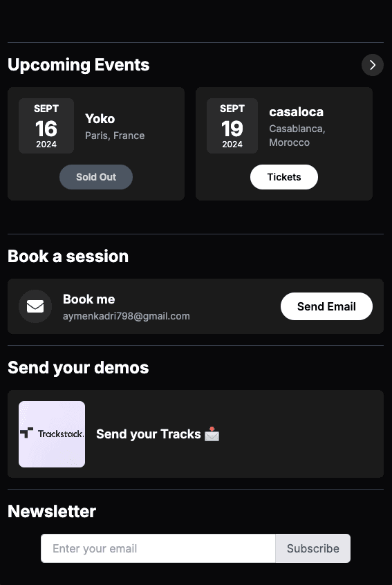Select the Paris, France location text
The width and height of the screenshot is (392, 585).
tap(115, 136)
